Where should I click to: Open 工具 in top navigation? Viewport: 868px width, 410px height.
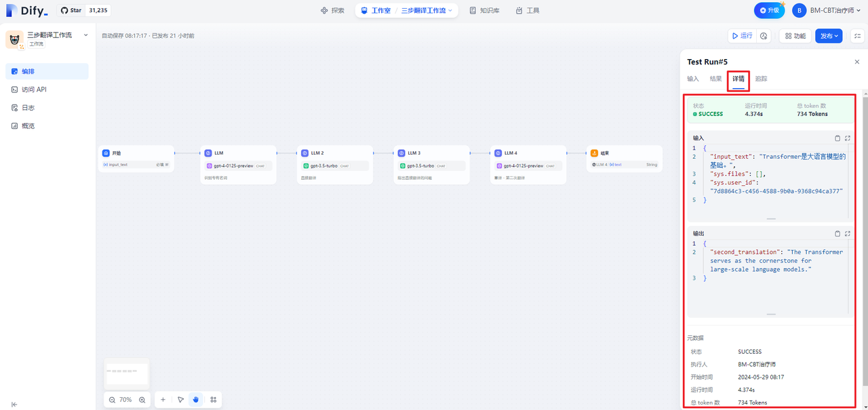(528, 11)
